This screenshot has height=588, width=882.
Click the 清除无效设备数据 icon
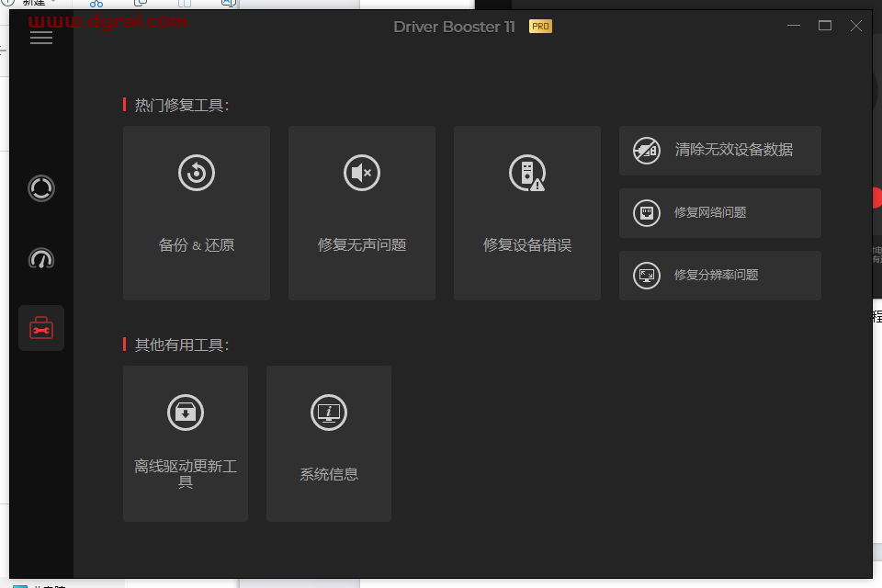(x=647, y=151)
